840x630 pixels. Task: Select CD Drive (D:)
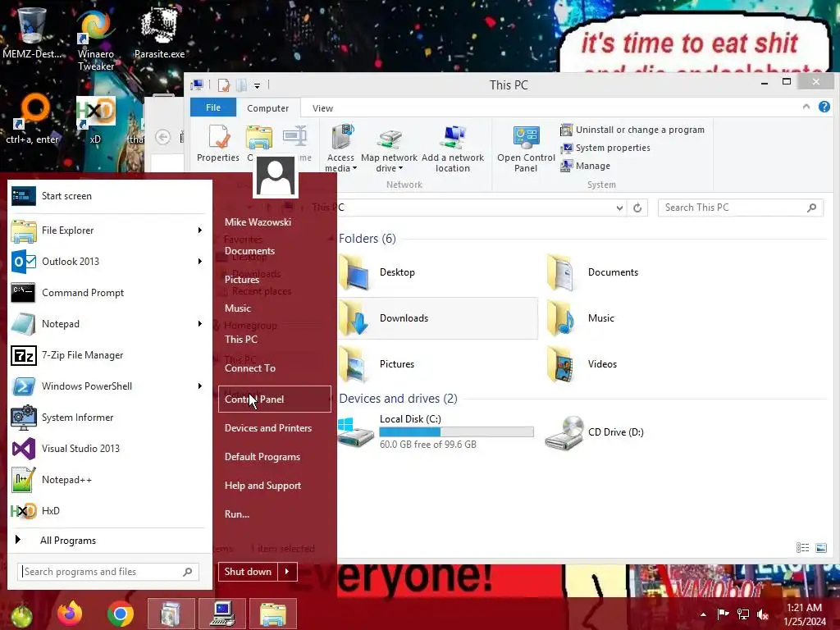click(x=595, y=431)
